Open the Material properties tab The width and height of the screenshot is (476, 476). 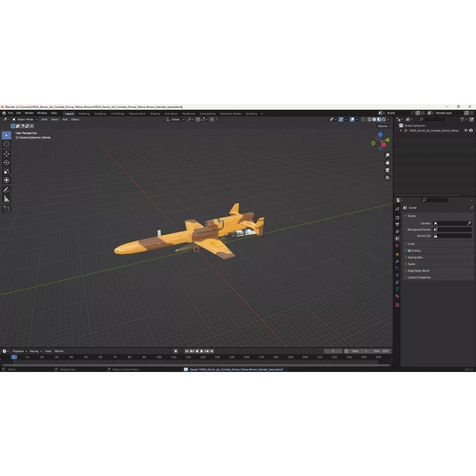click(398, 296)
